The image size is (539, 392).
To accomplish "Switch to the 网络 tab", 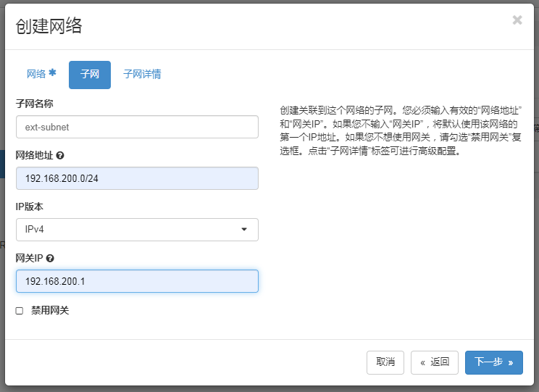I will 41,75.
